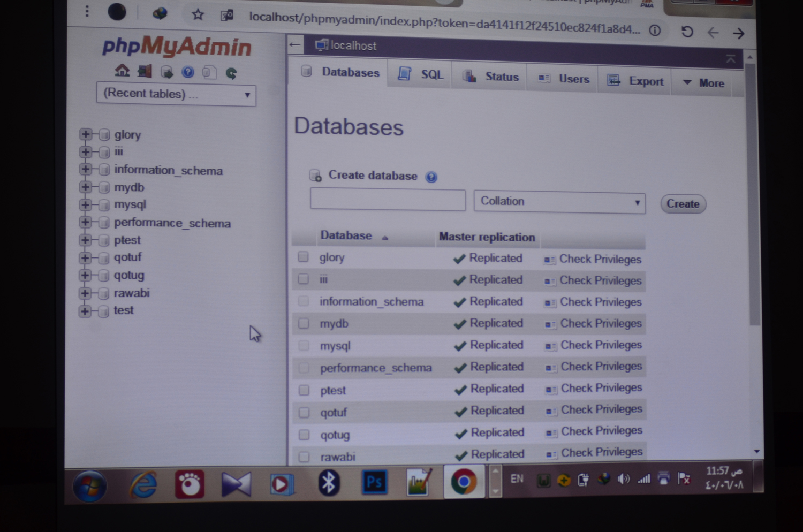Check the box next to ptest
Image resolution: width=803 pixels, height=532 pixels.
pos(304,390)
